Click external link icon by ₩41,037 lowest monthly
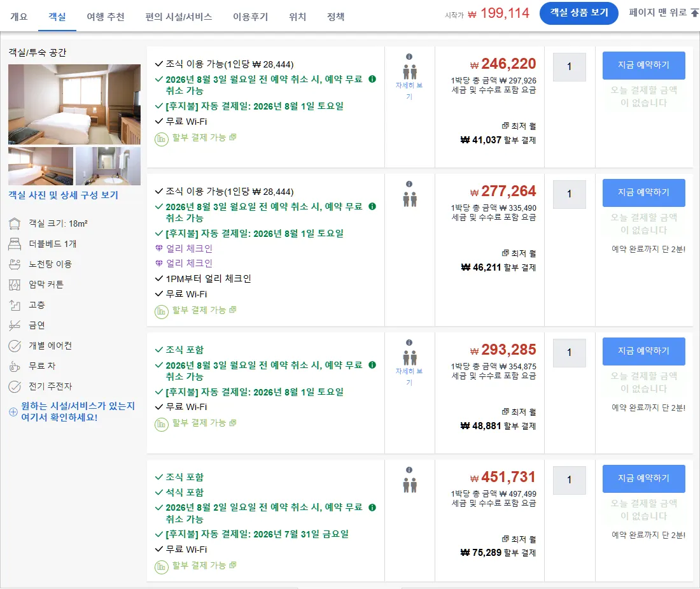700x589 pixels. pyautogui.click(x=505, y=126)
